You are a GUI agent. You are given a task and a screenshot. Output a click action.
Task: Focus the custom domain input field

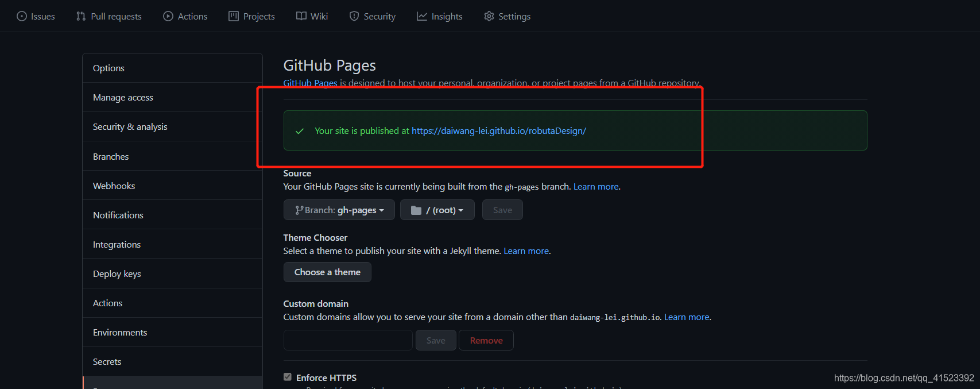(348, 340)
